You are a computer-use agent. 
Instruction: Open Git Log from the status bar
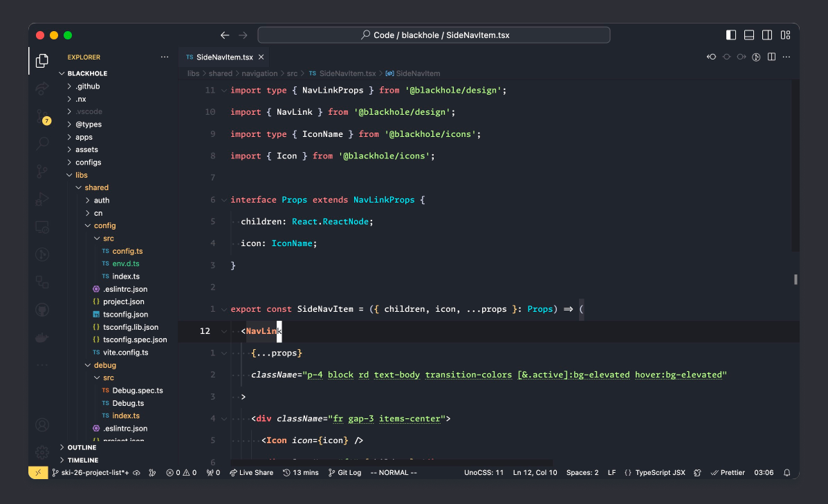[x=344, y=473]
